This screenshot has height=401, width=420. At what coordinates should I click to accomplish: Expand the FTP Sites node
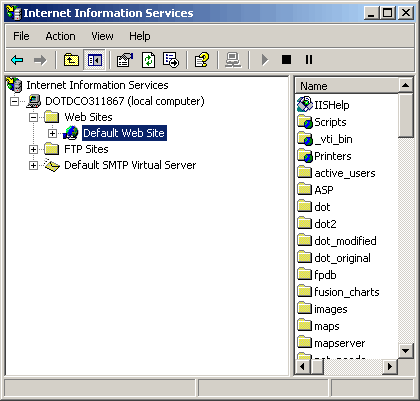33,149
